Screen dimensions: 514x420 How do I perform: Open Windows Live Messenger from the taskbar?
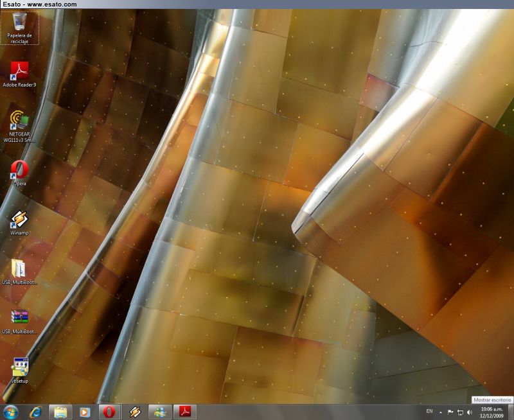[160, 412]
